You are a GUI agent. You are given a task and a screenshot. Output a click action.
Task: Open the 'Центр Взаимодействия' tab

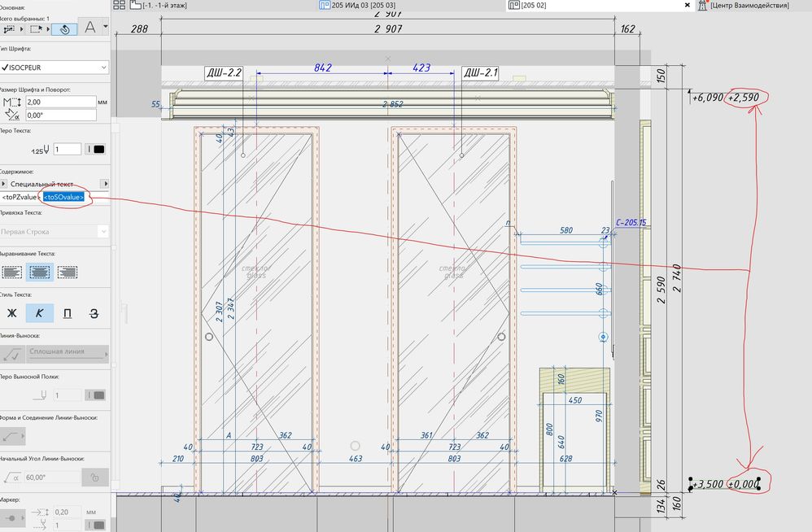coord(749,5)
